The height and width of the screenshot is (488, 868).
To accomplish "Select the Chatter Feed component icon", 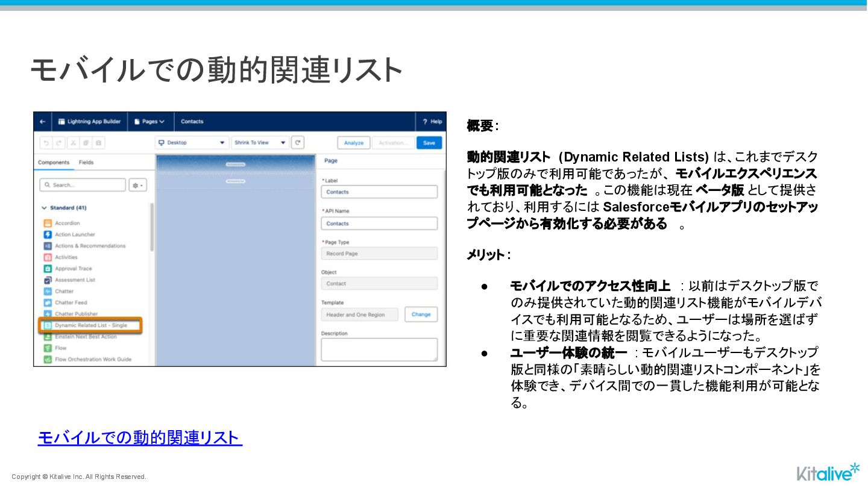I will pyautogui.click(x=48, y=302).
